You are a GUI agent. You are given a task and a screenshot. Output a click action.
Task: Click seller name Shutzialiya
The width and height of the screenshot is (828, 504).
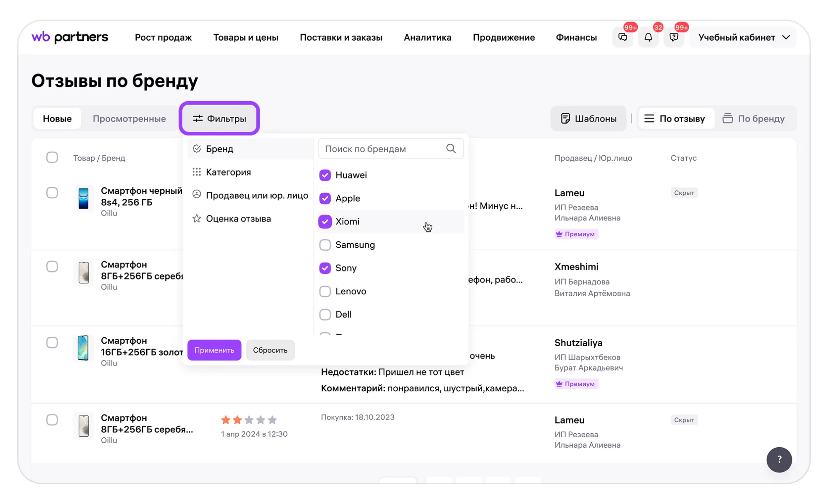click(x=578, y=343)
